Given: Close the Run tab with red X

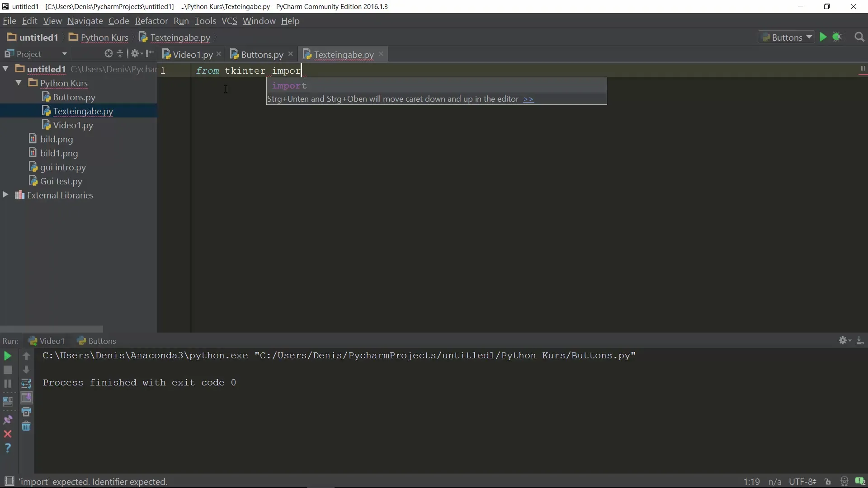Looking at the screenshot, I should (8, 434).
